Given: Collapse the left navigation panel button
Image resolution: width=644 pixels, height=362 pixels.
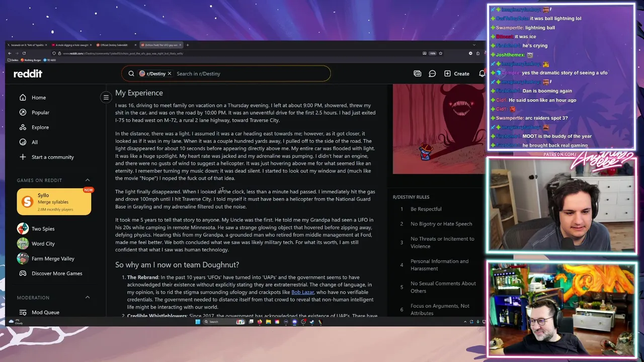Looking at the screenshot, I should pos(106,98).
